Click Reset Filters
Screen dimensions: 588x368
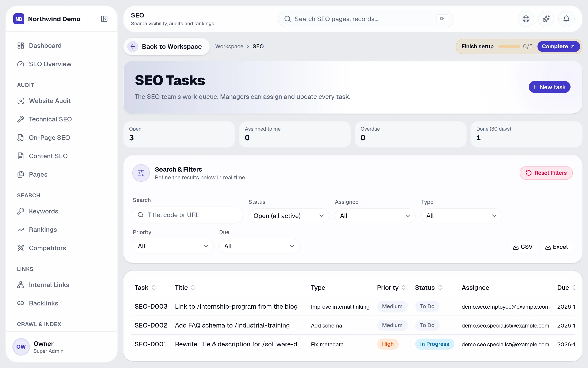coord(546,173)
